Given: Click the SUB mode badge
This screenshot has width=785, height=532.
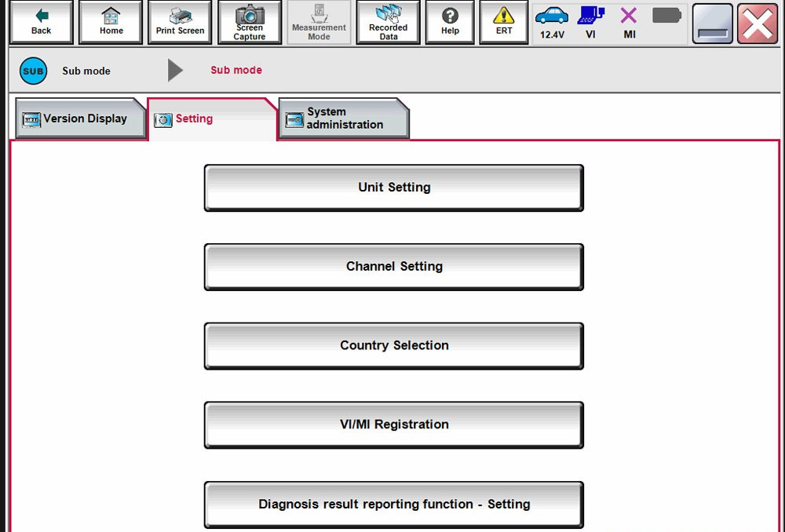Looking at the screenshot, I should click(x=32, y=71).
